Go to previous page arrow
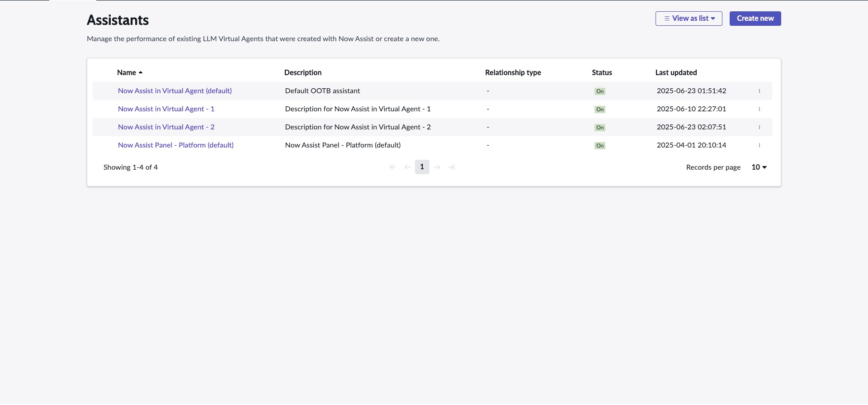Image resolution: width=868 pixels, height=405 pixels. pyautogui.click(x=407, y=167)
